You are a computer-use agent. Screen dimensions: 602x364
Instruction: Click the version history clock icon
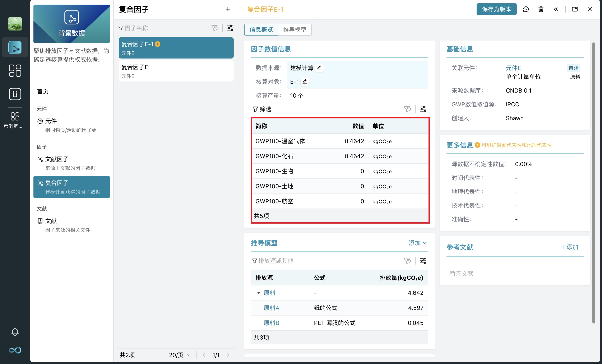pos(526,9)
